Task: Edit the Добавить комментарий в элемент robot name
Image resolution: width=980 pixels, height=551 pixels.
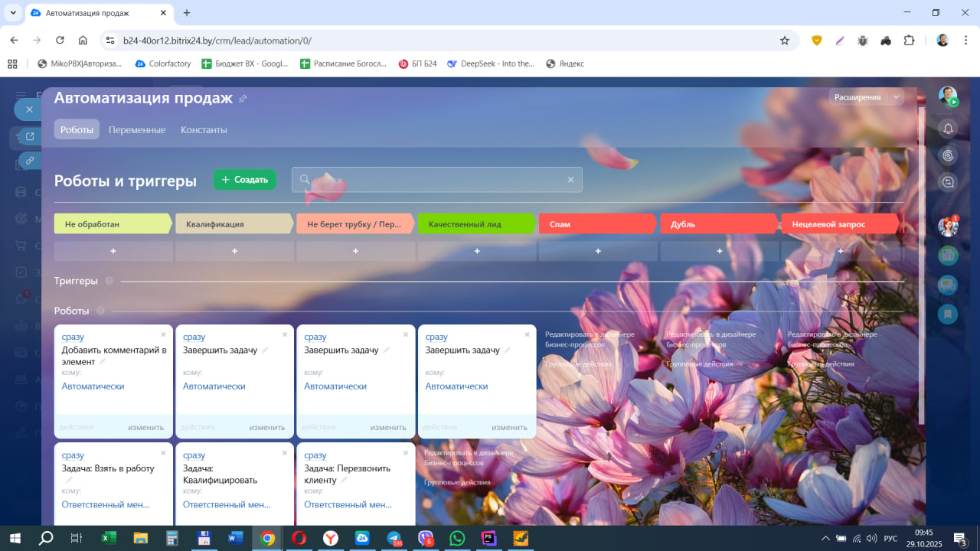Action: [102, 361]
